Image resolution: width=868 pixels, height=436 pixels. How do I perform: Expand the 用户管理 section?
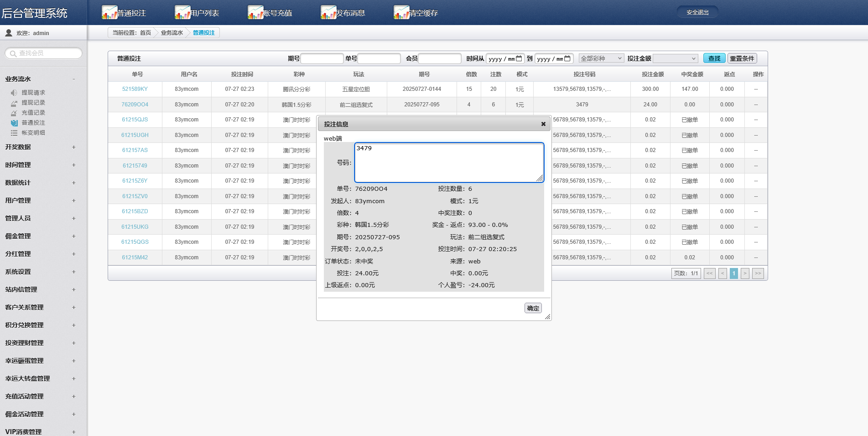73,200
